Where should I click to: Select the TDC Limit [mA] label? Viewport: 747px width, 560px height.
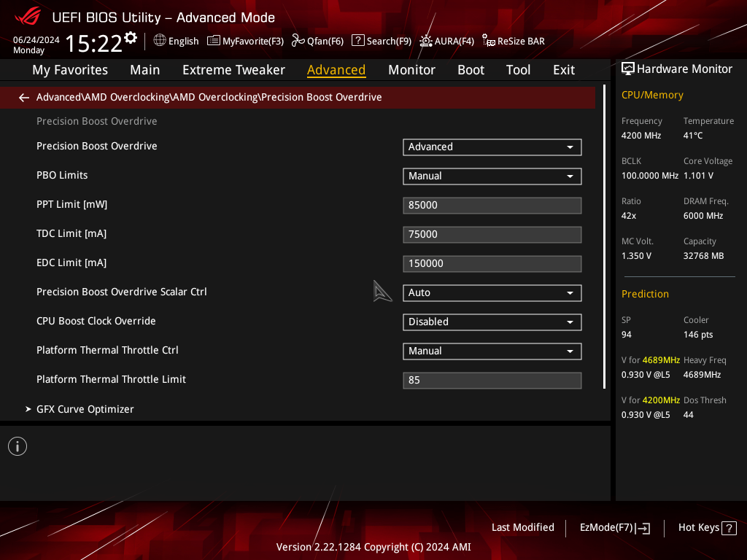tap(71, 233)
